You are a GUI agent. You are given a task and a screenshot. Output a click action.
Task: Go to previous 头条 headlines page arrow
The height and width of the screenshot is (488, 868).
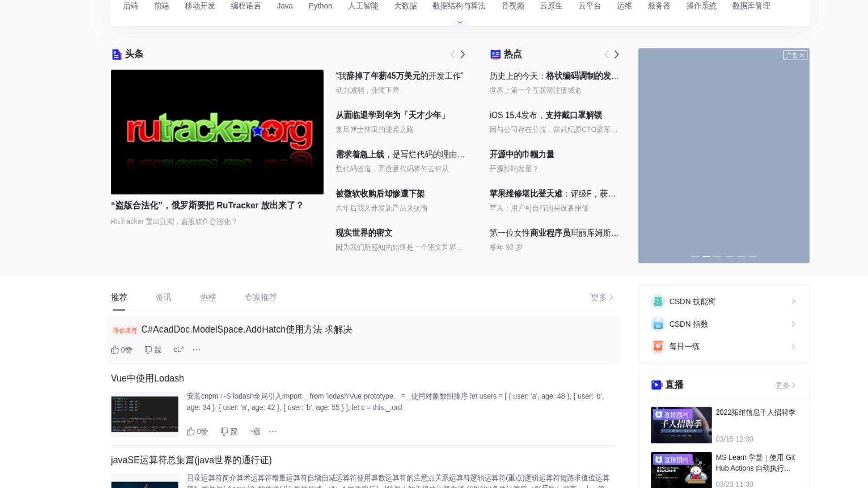(453, 55)
